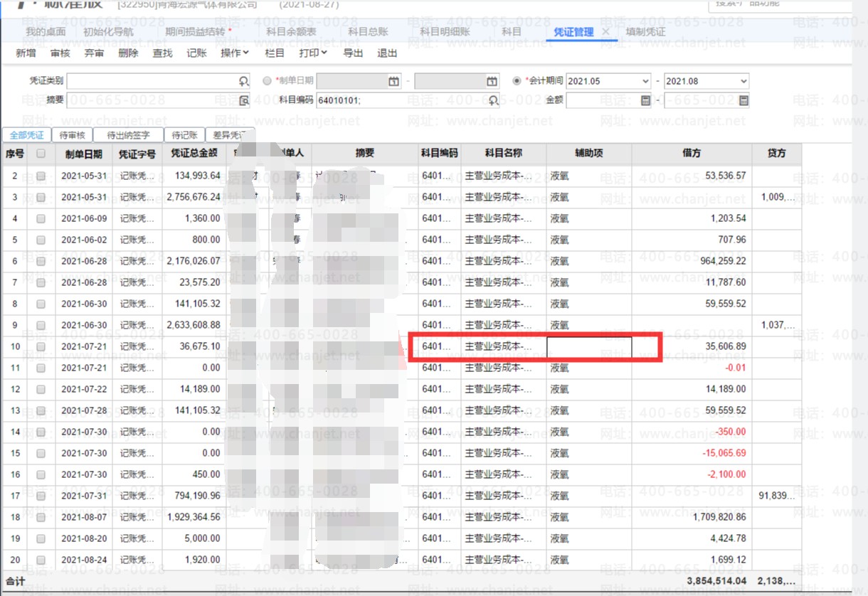Click the 新增 toolbar button
This screenshot has width=868, height=596.
pyautogui.click(x=26, y=53)
